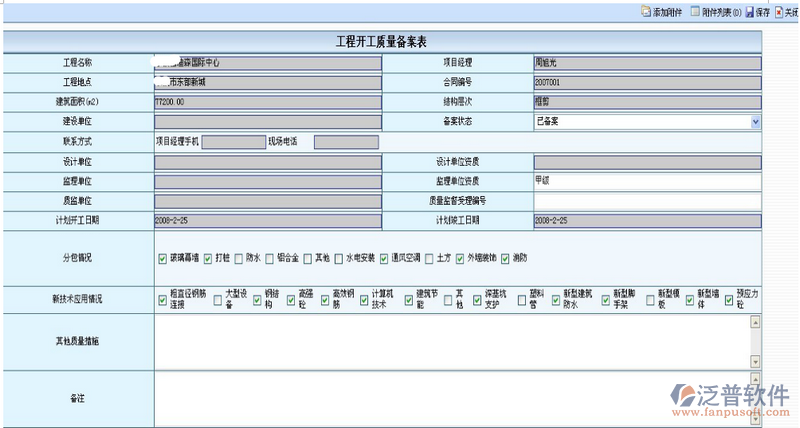Click inside the 备注 text area
800x428 pixels.
pyautogui.click(x=450, y=399)
